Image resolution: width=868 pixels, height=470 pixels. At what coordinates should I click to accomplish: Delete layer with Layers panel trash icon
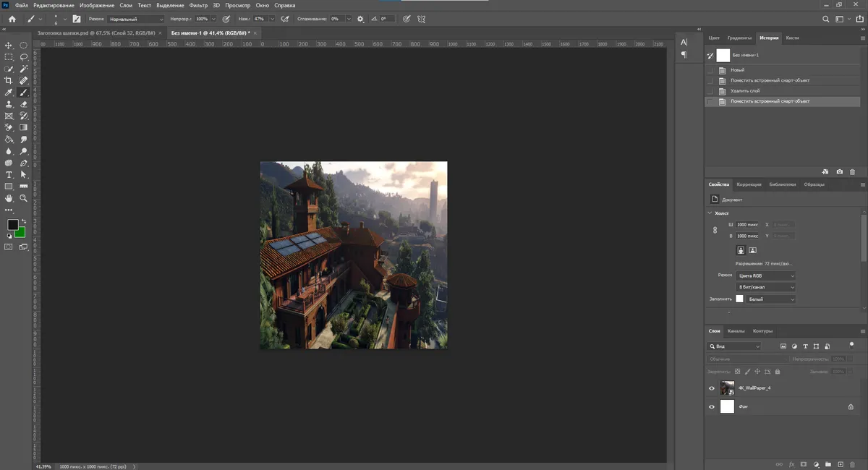852,463
